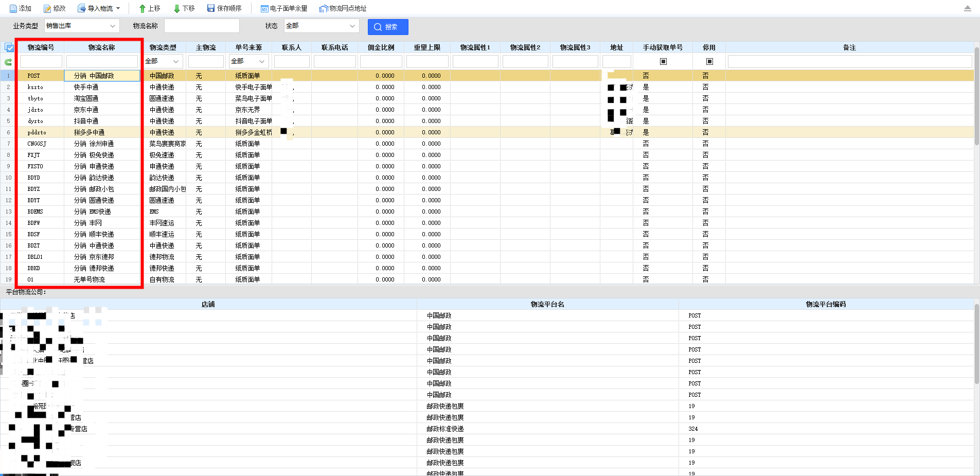Move row down with 下移 arrow
This screenshot has width=980, height=476.
(177, 9)
